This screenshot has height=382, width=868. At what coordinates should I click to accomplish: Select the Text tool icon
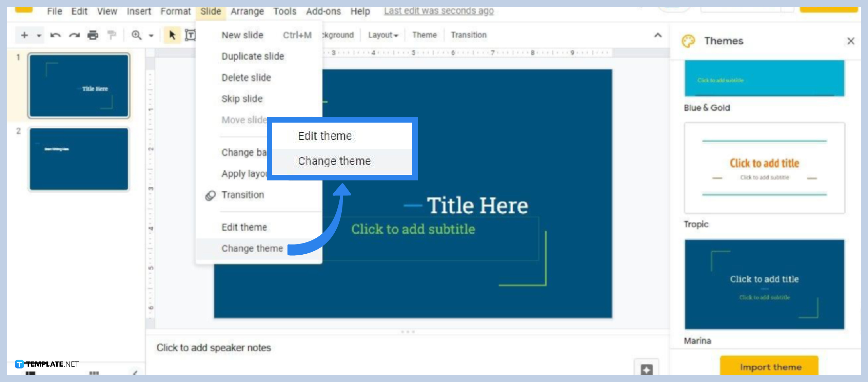(190, 35)
